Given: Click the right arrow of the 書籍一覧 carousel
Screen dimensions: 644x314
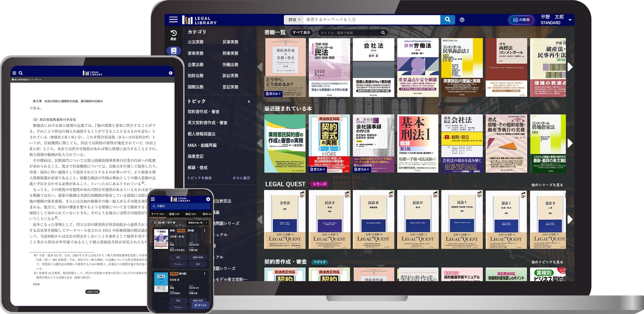Looking at the screenshot, I should [x=570, y=67].
